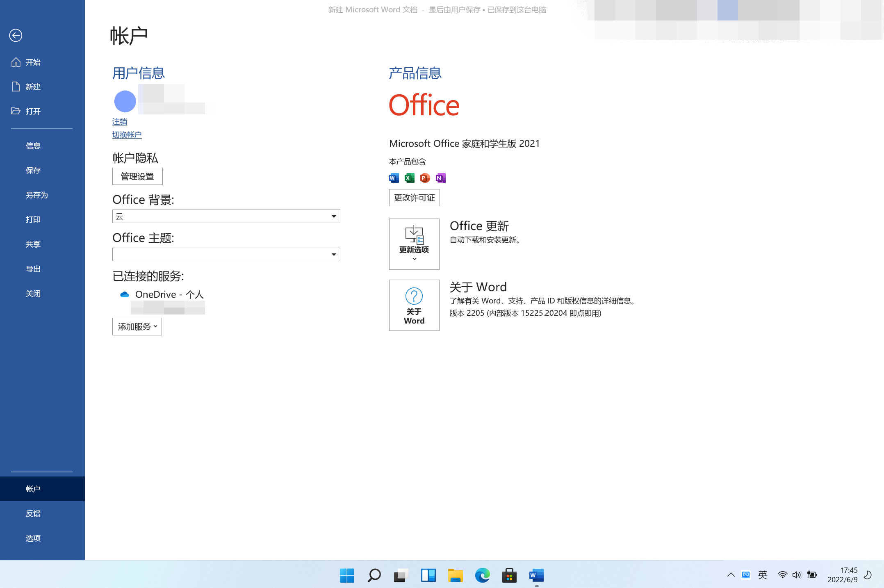Expand the Office 背景 dropdown
This screenshot has width=884, height=588.
(x=334, y=216)
